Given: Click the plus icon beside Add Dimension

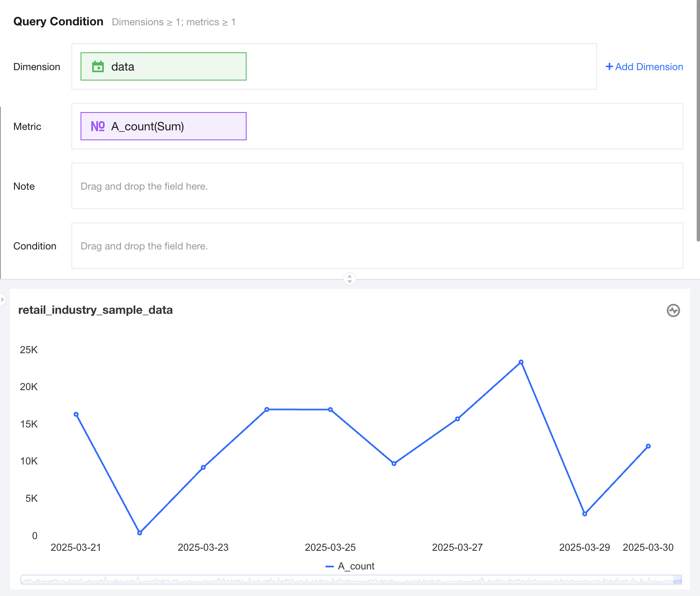Looking at the screenshot, I should [609, 66].
